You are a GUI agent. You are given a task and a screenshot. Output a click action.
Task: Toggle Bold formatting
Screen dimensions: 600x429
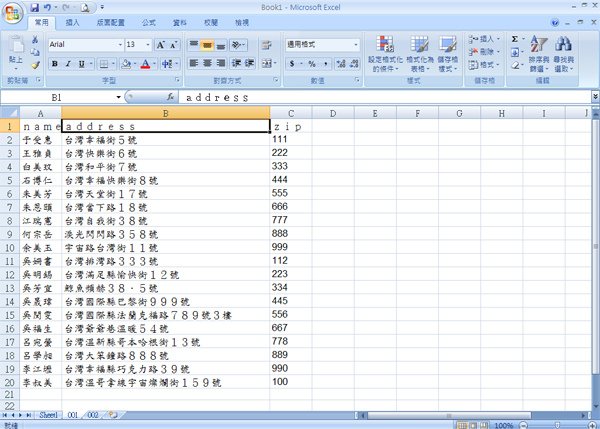pos(55,64)
